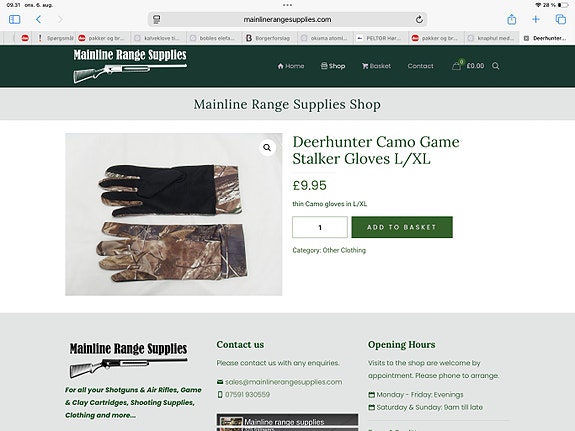Open the cart bag icon
The height and width of the screenshot is (431, 575).
457,66
